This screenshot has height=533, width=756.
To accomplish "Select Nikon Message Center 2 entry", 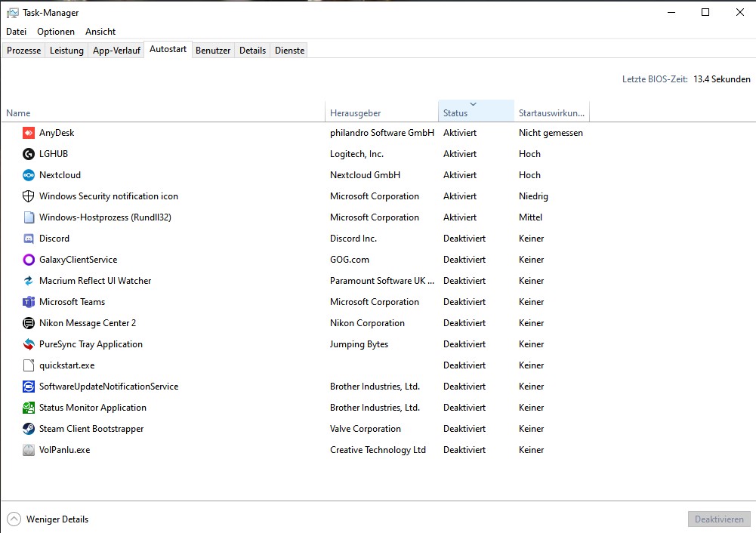I will tap(88, 323).
